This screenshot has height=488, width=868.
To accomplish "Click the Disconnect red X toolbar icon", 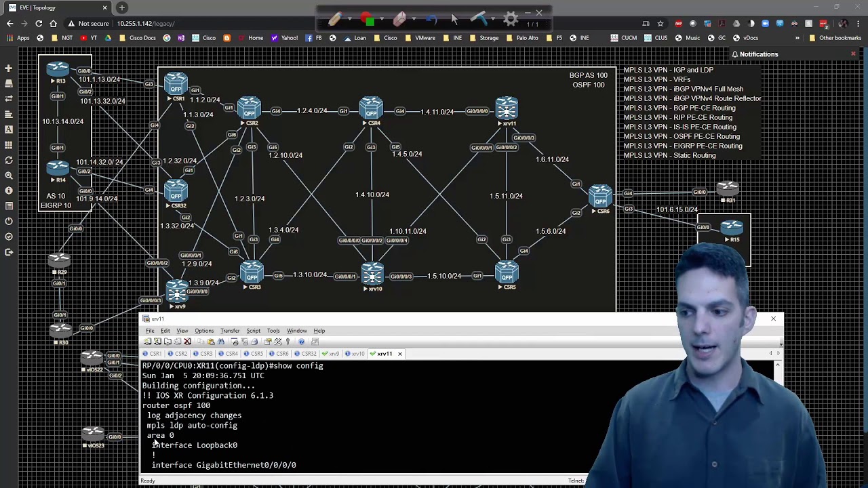I will click(188, 342).
